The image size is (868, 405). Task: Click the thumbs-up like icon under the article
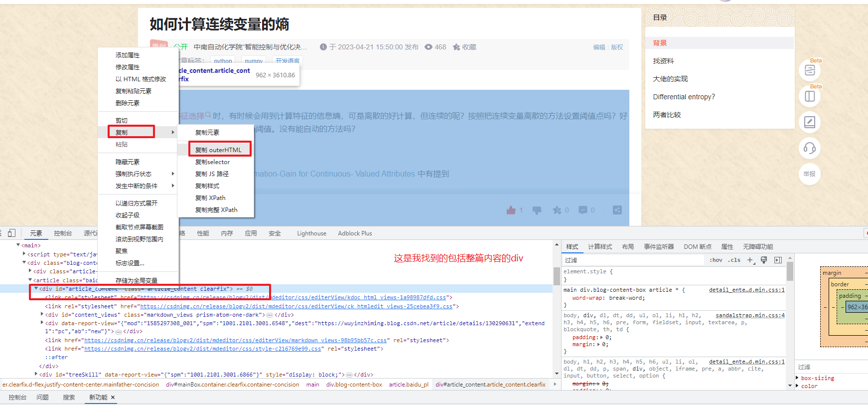(511, 210)
